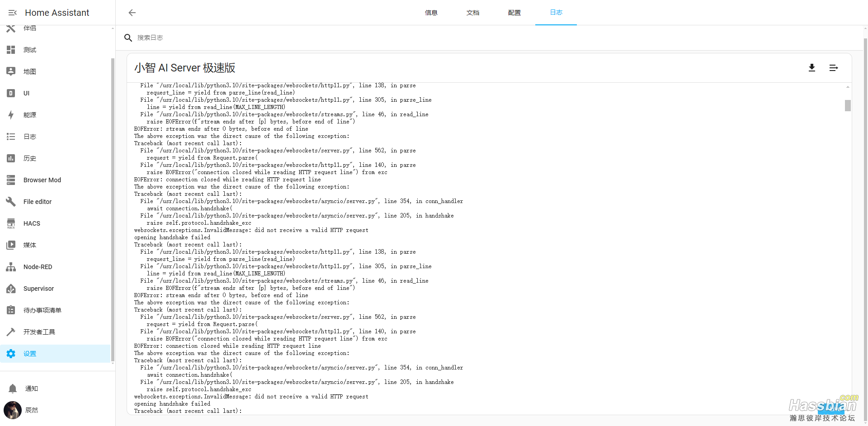
Task: Open the 设置 gear icon
Action: point(11,354)
